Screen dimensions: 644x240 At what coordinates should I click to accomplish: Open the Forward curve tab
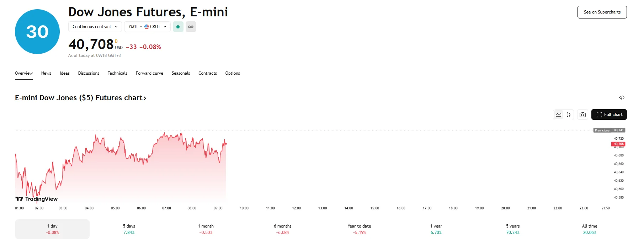coord(149,73)
